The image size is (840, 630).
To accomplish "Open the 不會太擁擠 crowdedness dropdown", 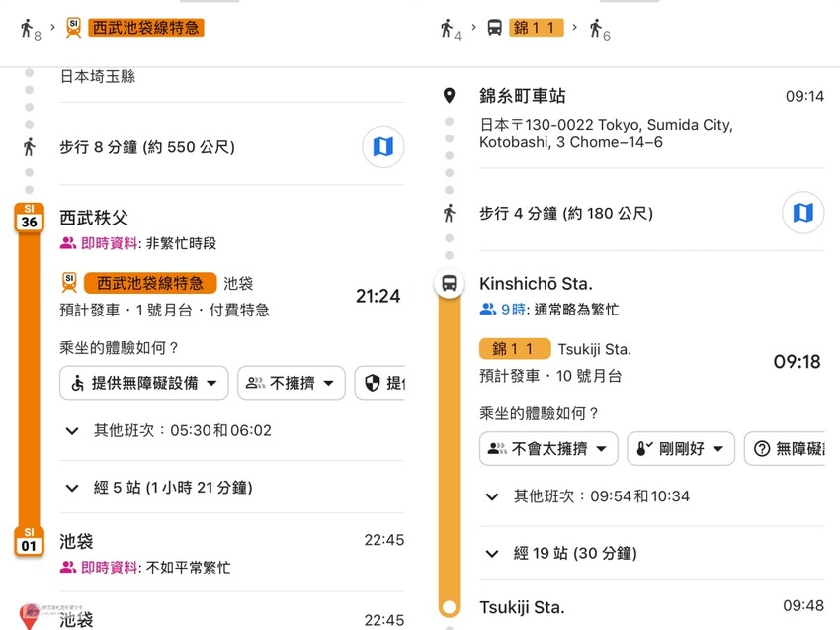I will point(548,448).
